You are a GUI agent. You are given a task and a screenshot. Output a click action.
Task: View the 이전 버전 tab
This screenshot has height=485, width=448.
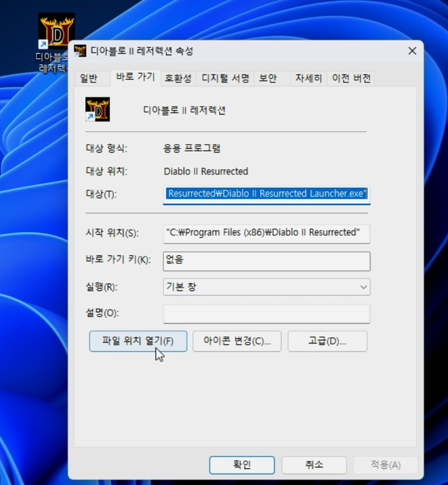351,78
